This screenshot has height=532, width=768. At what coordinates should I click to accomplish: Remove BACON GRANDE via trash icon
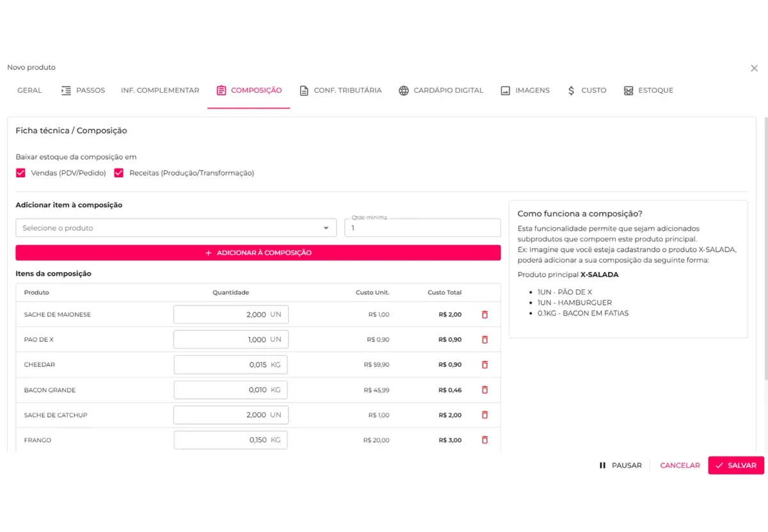(484, 390)
